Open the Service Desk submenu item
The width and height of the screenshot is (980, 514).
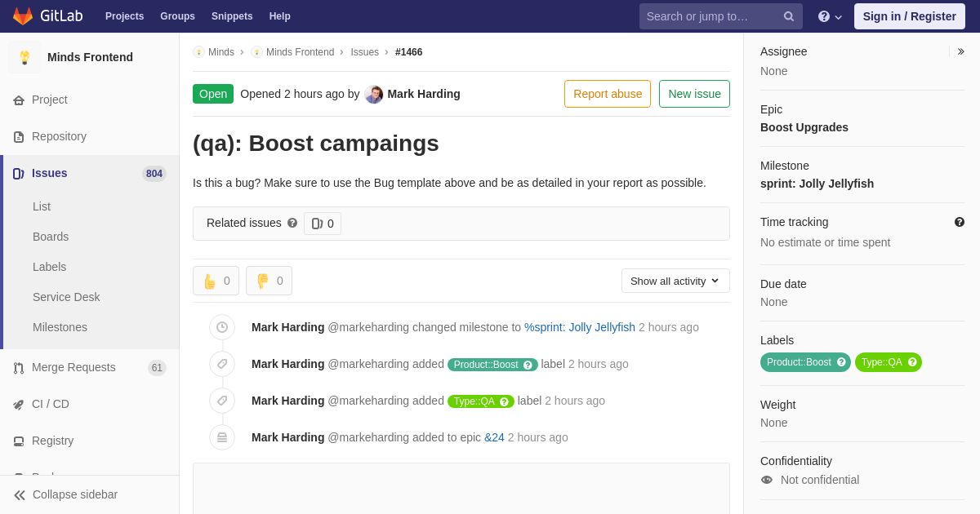(x=66, y=297)
